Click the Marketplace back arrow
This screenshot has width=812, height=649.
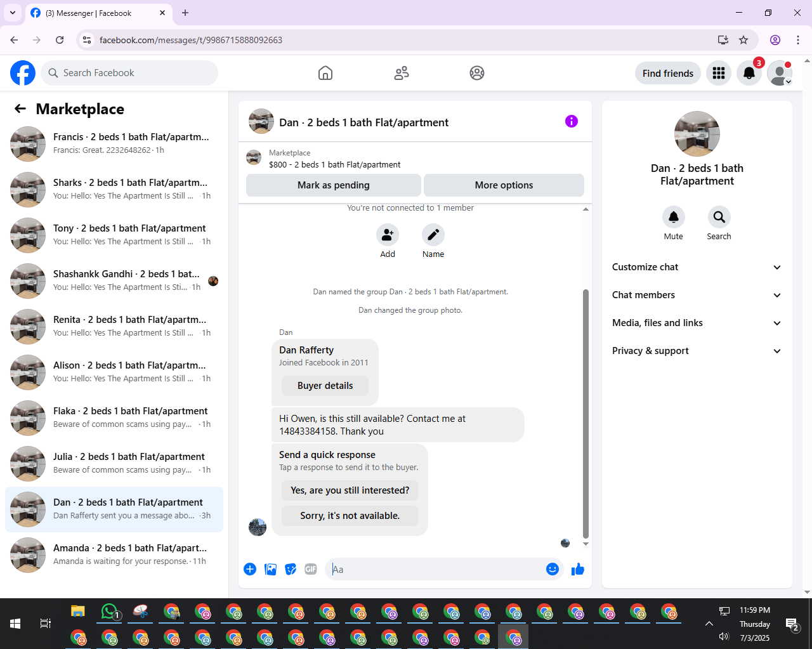click(20, 108)
